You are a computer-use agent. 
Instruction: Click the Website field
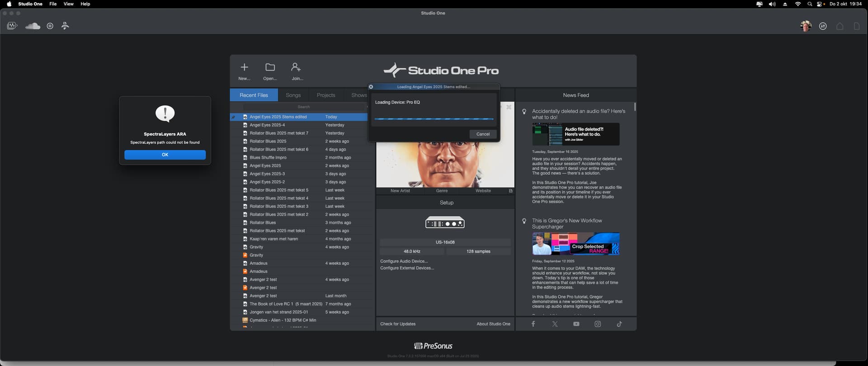click(483, 191)
